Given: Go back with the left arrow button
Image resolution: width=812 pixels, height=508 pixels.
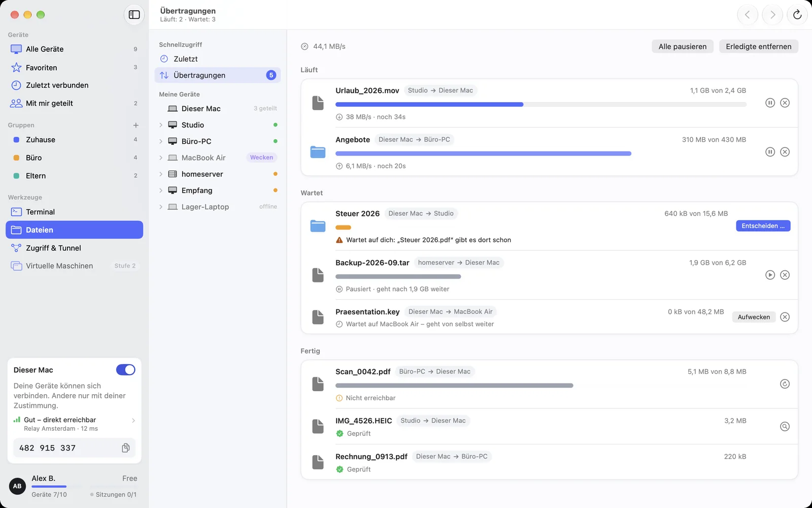Looking at the screenshot, I should click(x=748, y=15).
